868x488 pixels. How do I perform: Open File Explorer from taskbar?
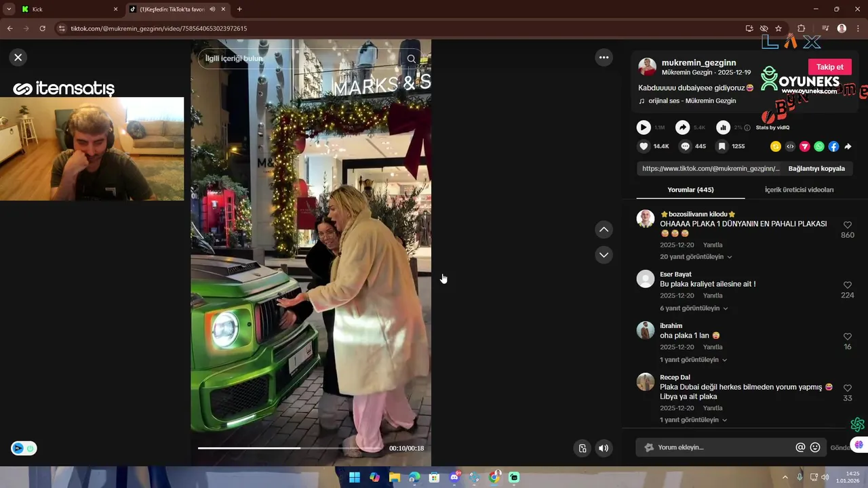coord(395,477)
